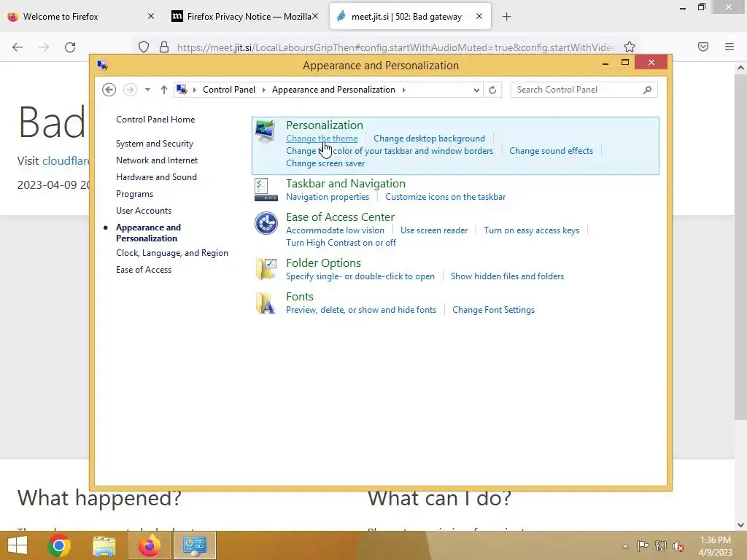
Task: Click Turn on easy access keys
Action: pyautogui.click(x=532, y=230)
